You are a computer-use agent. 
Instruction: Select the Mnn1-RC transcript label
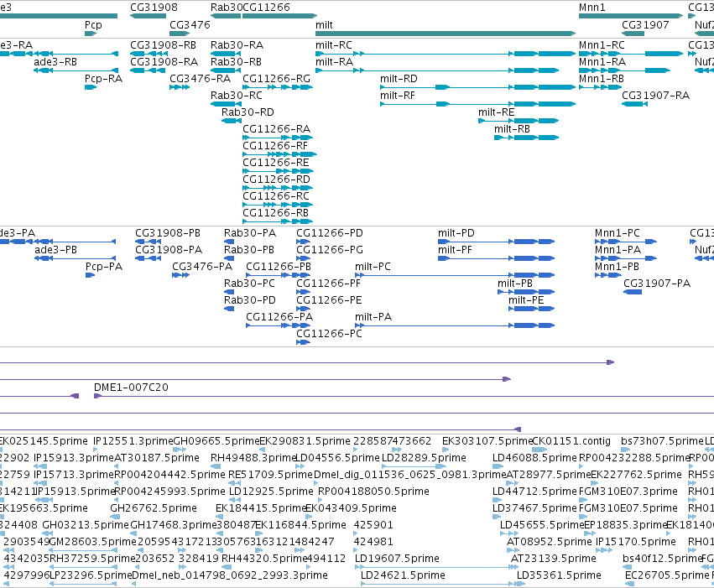(602, 45)
